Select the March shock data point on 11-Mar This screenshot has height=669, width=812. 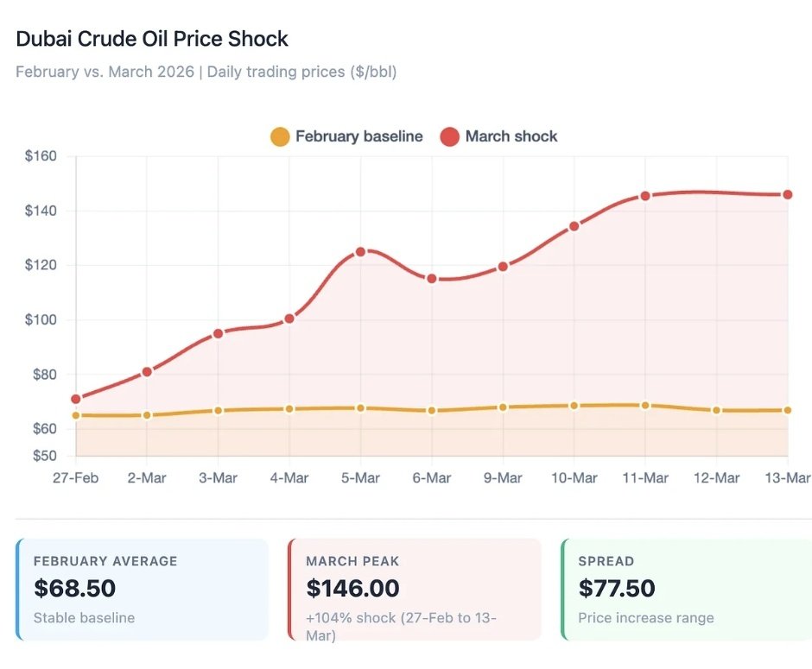645,196
